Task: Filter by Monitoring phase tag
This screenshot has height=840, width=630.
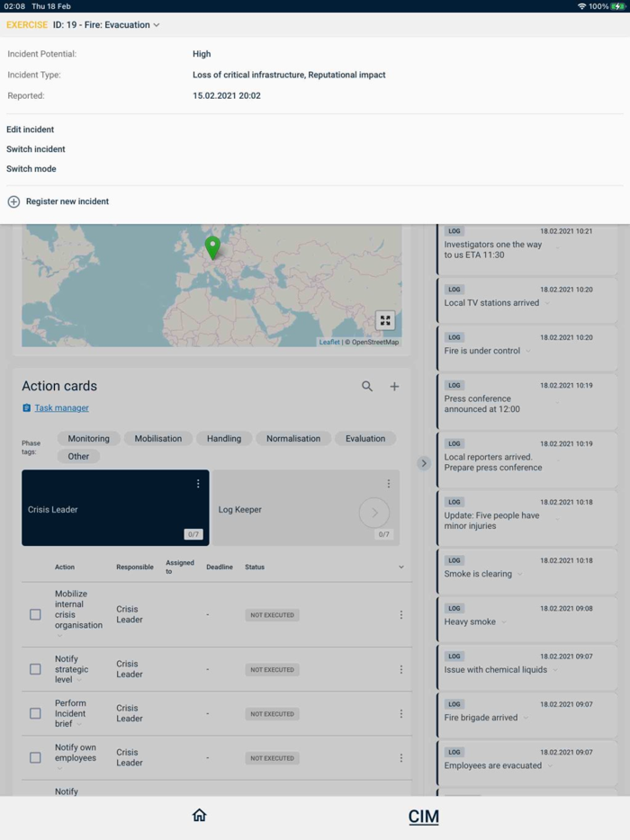Action: pyautogui.click(x=88, y=438)
